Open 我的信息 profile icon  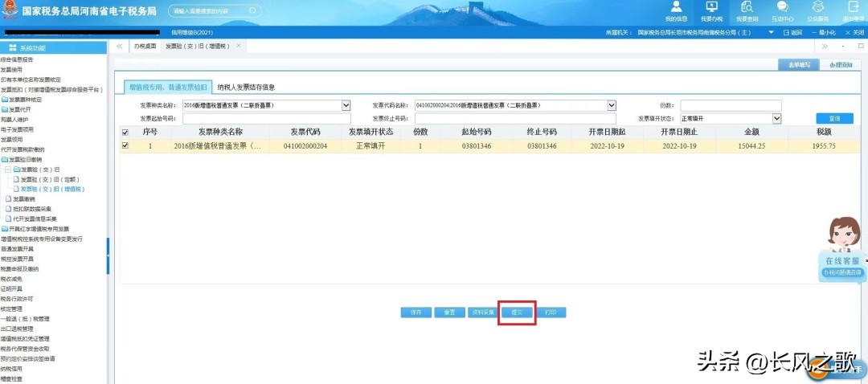coord(677,8)
